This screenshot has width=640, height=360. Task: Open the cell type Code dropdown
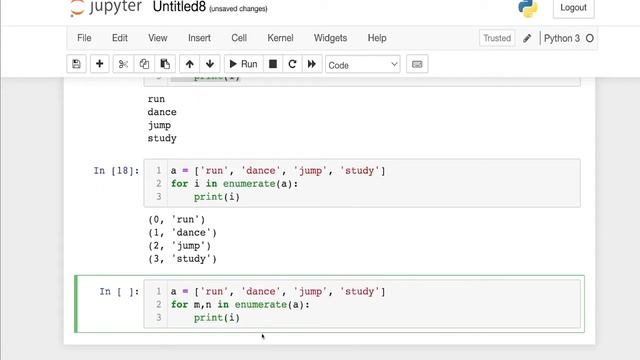point(362,65)
